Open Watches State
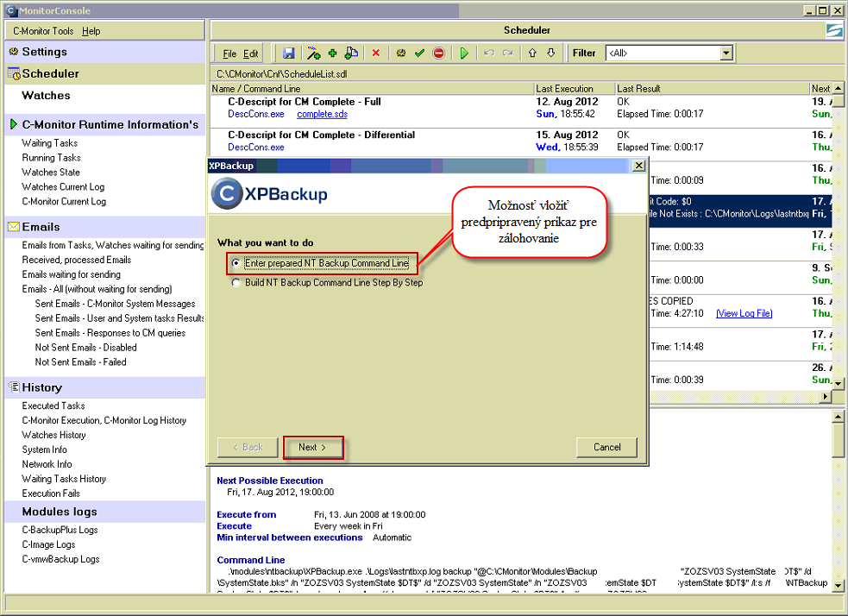 point(51,173)
